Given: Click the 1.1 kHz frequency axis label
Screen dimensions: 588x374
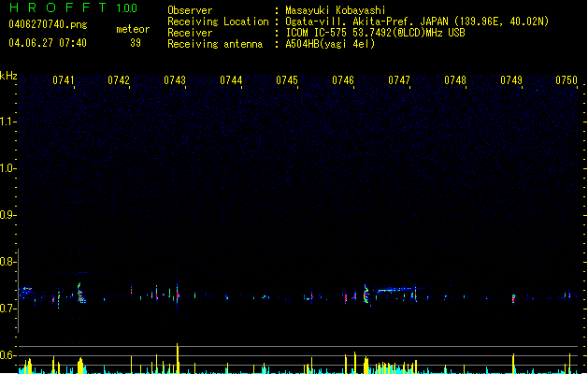Looking at the screenshot, I should (x=7, y=122).
